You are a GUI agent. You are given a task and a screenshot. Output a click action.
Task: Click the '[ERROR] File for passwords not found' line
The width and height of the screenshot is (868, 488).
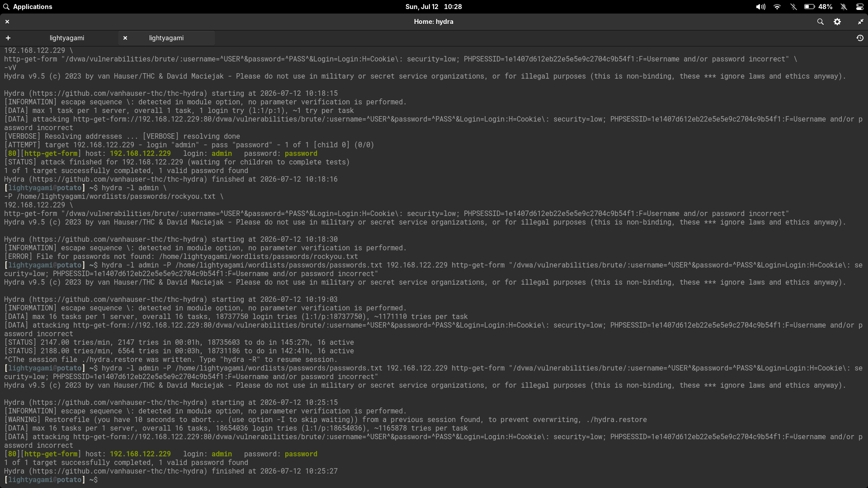click(x=181, y=257)
